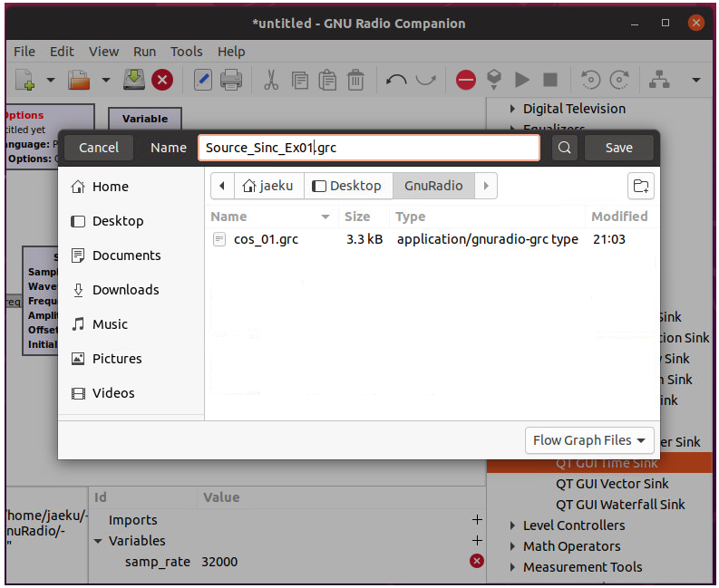Click the Open flow graph folder icon
Image resolution: width=719 pixels, height=588 pixels.
[78, 80]
